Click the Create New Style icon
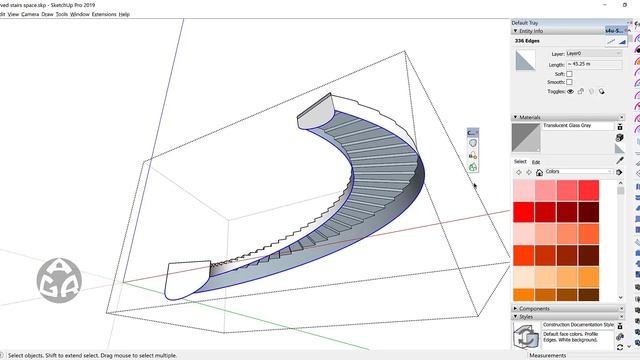Image resolution: width=640 pixels, height=360 pixels. (620, 337)
